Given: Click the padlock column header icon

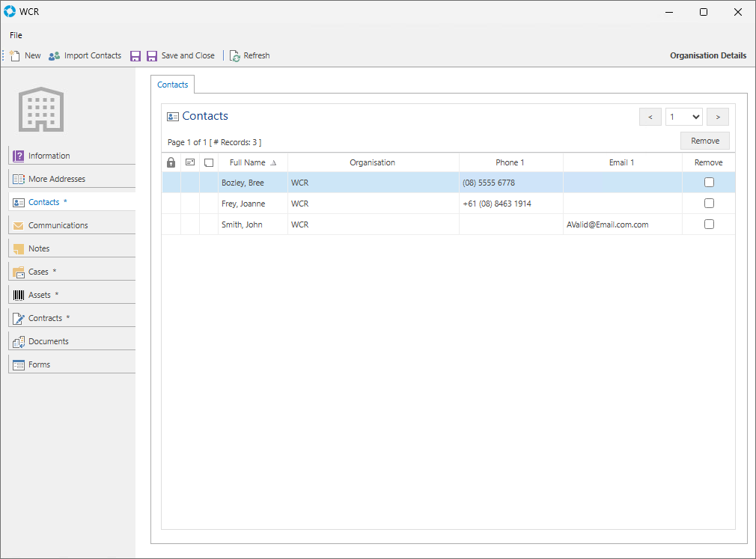Looking at the screenshot, I should (x=171, y=162).
